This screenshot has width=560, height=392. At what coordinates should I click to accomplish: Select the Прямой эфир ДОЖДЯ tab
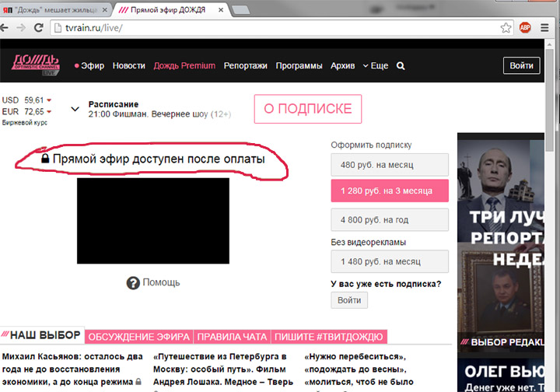click(x=171, y=10)
